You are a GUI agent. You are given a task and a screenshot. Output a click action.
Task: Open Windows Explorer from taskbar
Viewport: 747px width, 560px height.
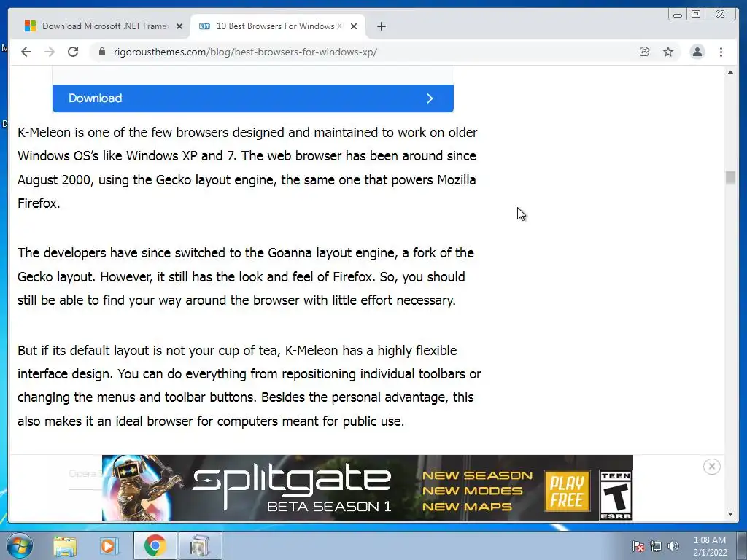coord(65,545)
